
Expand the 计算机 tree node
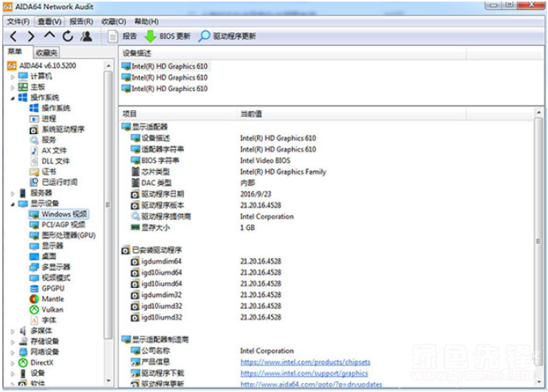pos(13,77)
